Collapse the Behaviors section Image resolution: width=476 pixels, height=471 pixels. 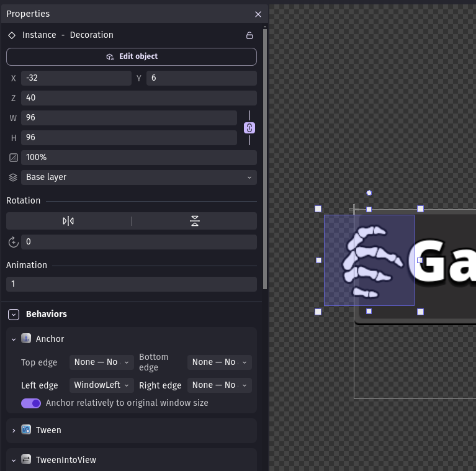tap(14, 315)
